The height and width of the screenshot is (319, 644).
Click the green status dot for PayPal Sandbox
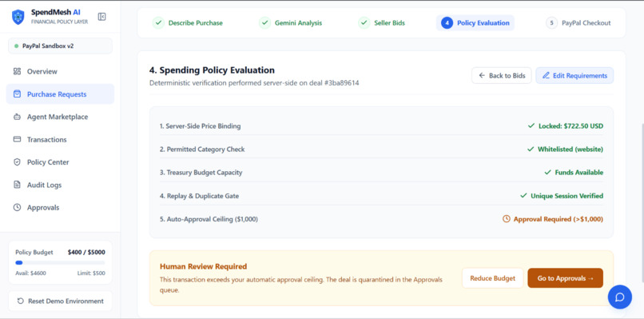click(x=17, y=46)
